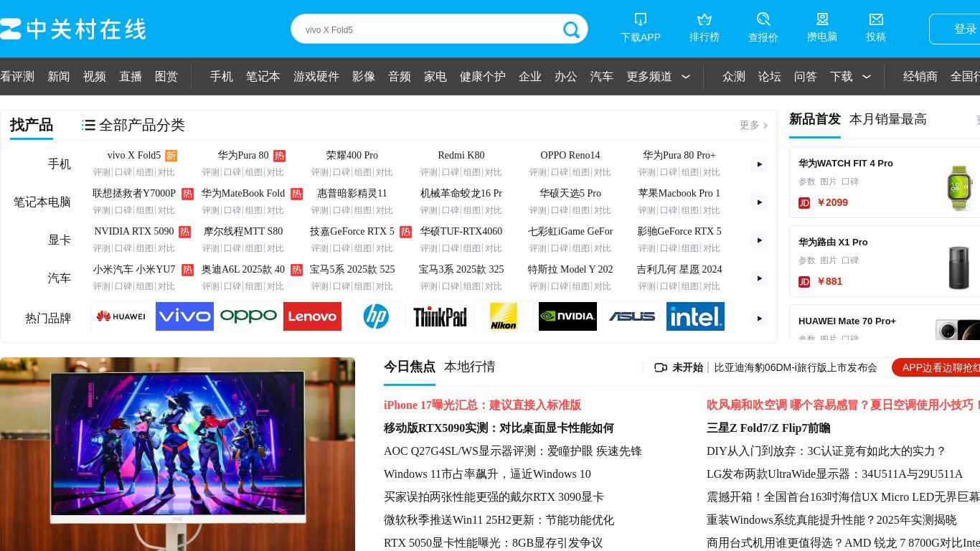Open the NVIDIA brand logo
Screen dimensions: 980x551
[567, 316]
